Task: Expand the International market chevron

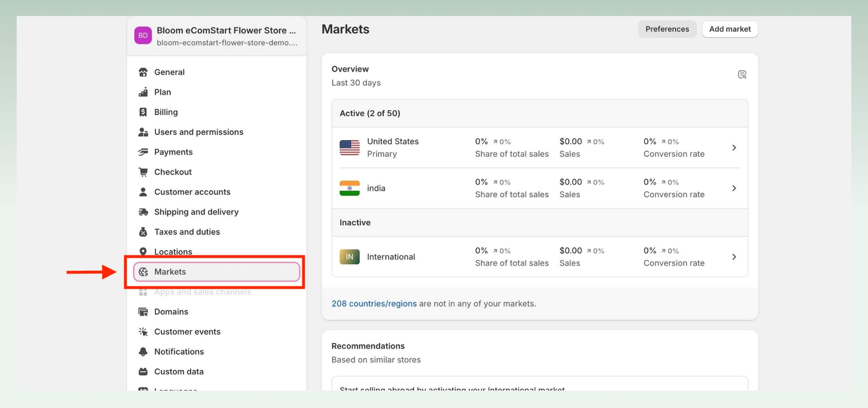Action: click(734, 257)
